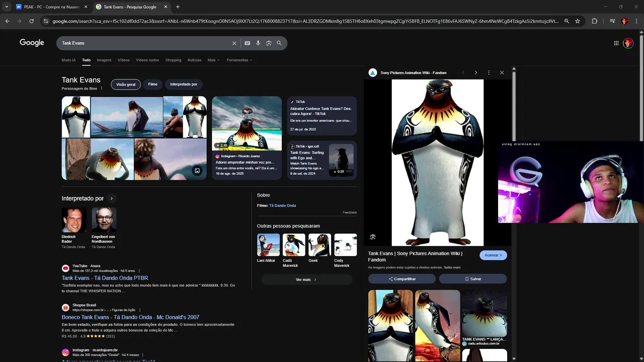644x362 pixels.
Task: Select the Visão geral chip
Action: pyautogui.click(x=126, y=84)
